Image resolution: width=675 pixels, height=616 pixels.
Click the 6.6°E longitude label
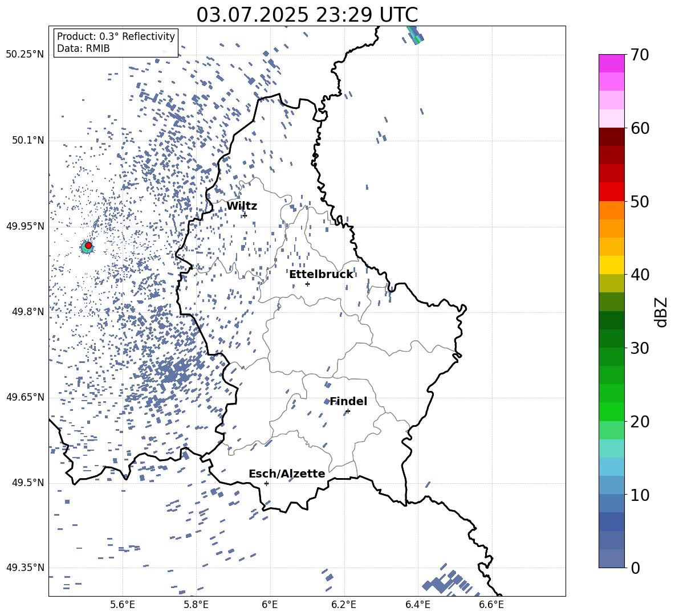(x=491, y=605)
